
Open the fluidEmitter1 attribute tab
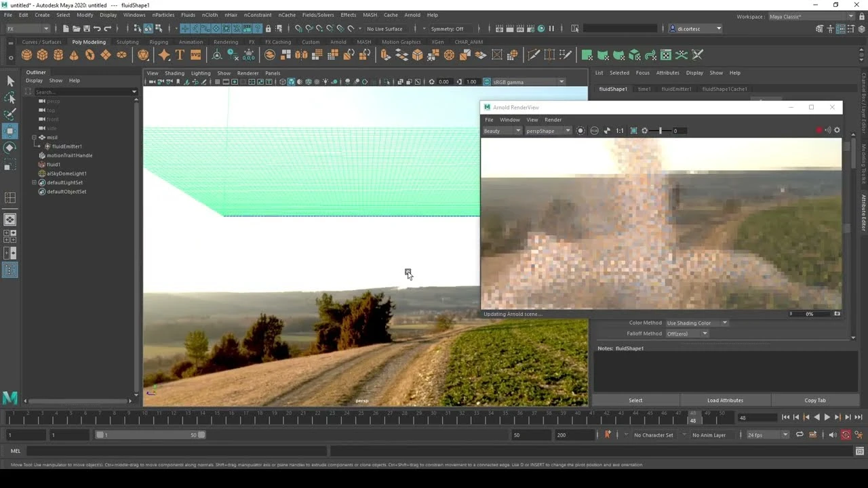(x=676, y=89)
